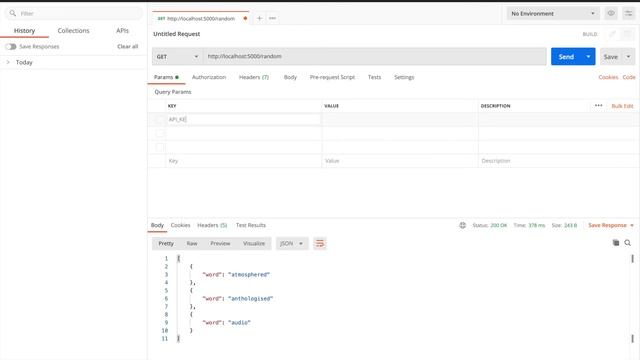The width and height of the screenshot is (640, 360).
Task: Click the wrap lines icon in response toolbar
Action: coord(320,244)
